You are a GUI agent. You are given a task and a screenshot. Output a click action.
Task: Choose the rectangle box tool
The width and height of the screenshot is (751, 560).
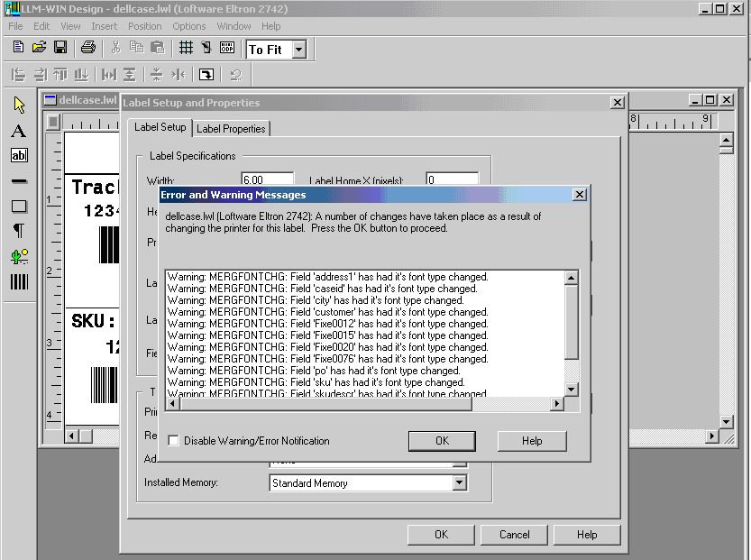pyautogui.click(x=19, y=207)
